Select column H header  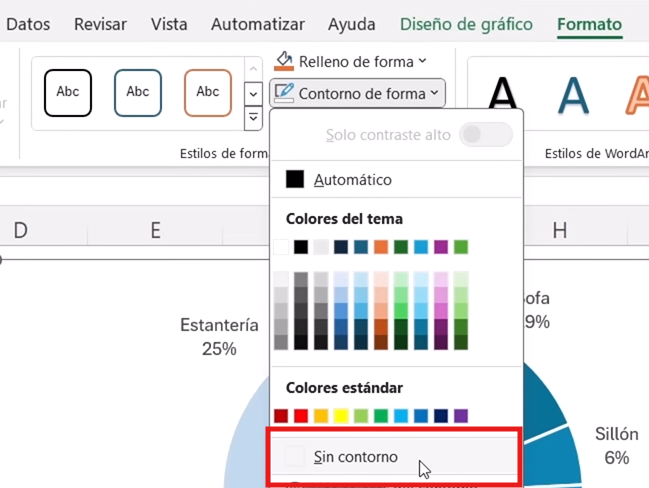pyautogui.click(x=560, y=230)
